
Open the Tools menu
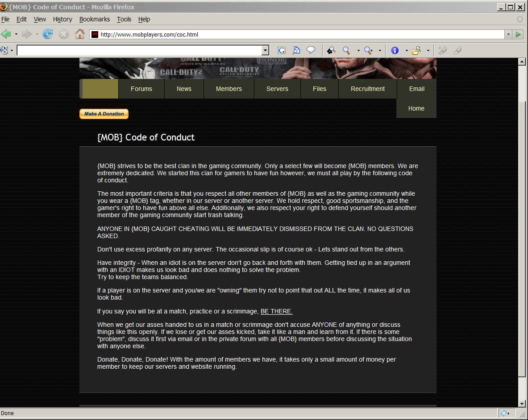124,19
